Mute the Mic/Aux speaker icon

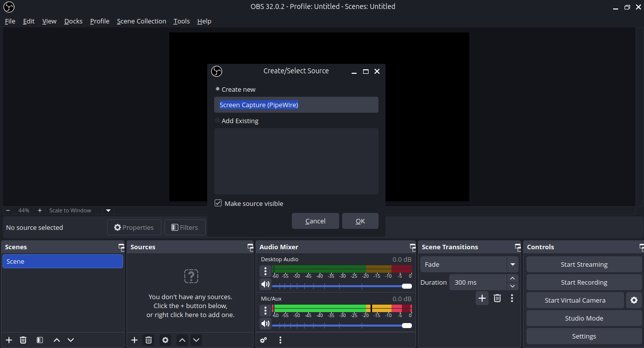[265, 324]
